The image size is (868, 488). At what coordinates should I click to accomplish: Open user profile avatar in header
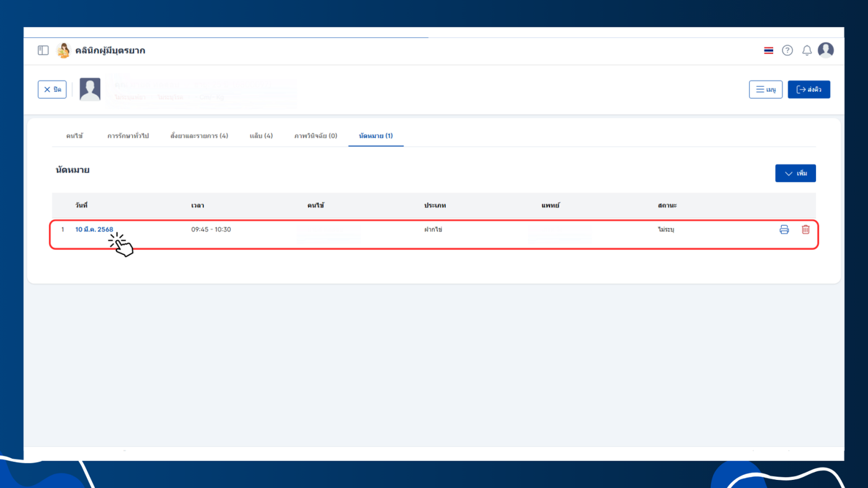(x=826, y=50)
